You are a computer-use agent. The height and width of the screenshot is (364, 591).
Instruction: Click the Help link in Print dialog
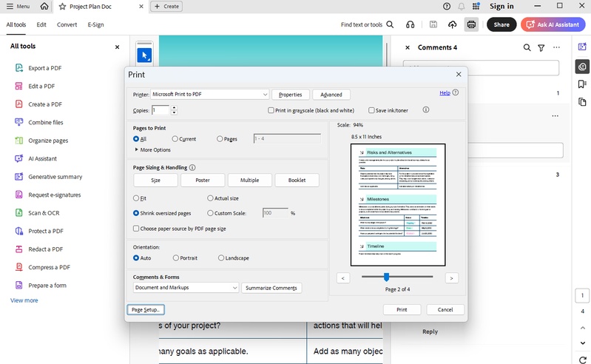point(445,92)
